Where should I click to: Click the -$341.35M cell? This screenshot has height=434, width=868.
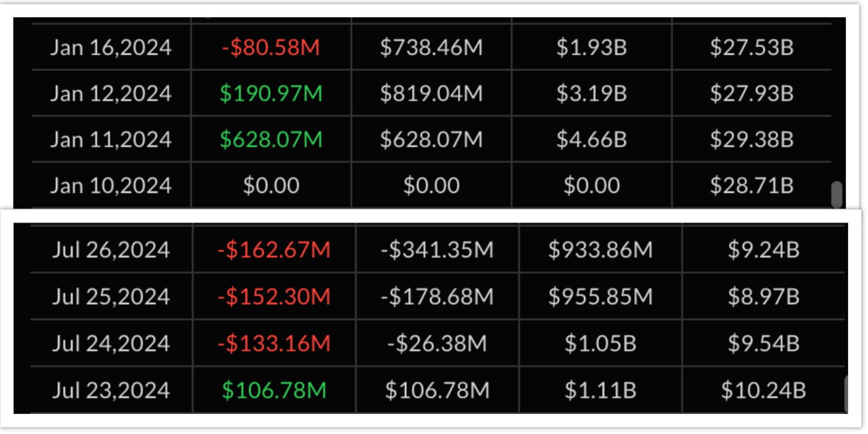pyautogui.click(x=437, y=250)
